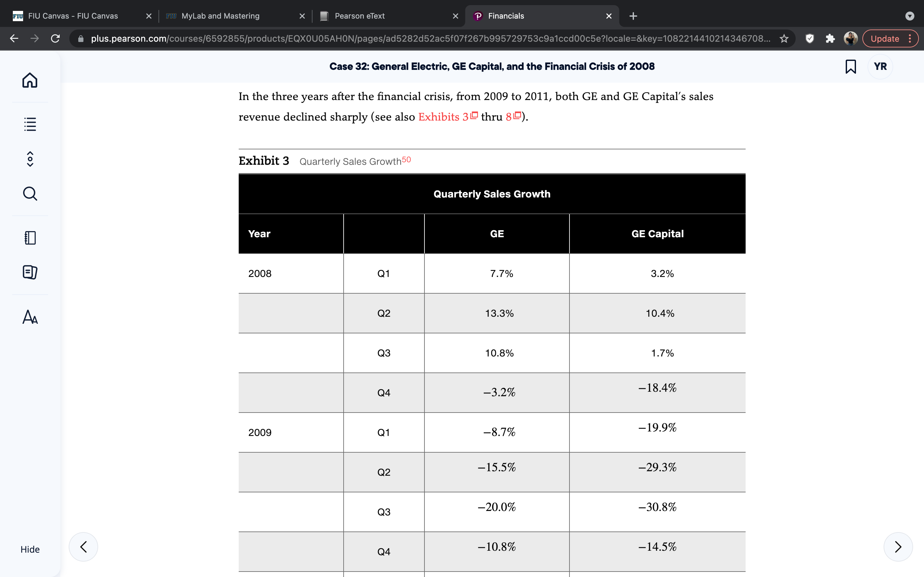Switch to the Pearson eText tab
This screenshot has height=577, width=924.
click(389, 16)
